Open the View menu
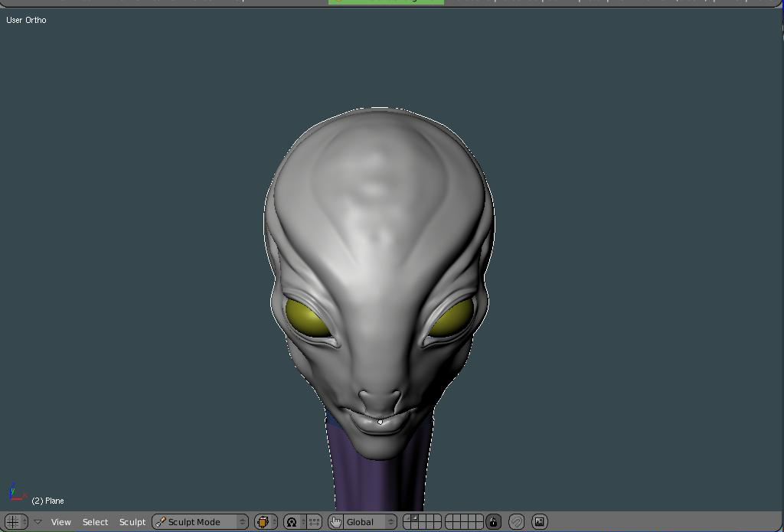The height and width of the screenshot is (532, 784). pyautogui.click(x=61, y=522)
